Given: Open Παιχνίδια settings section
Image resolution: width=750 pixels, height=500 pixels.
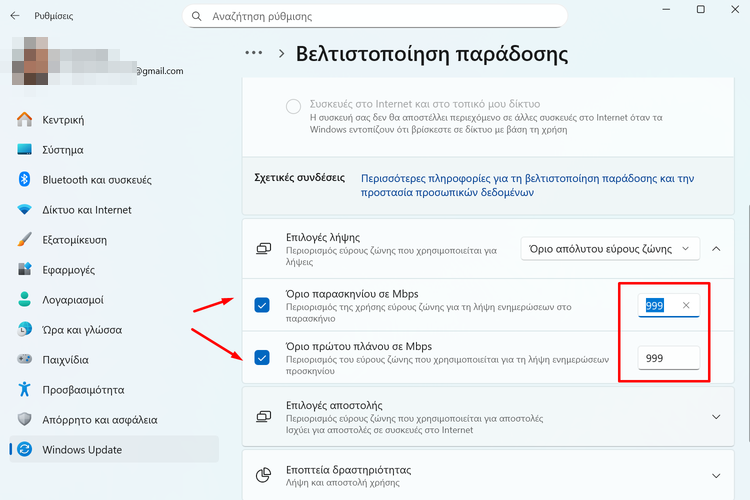Looking at the screenshot, I should pos(65,359).
